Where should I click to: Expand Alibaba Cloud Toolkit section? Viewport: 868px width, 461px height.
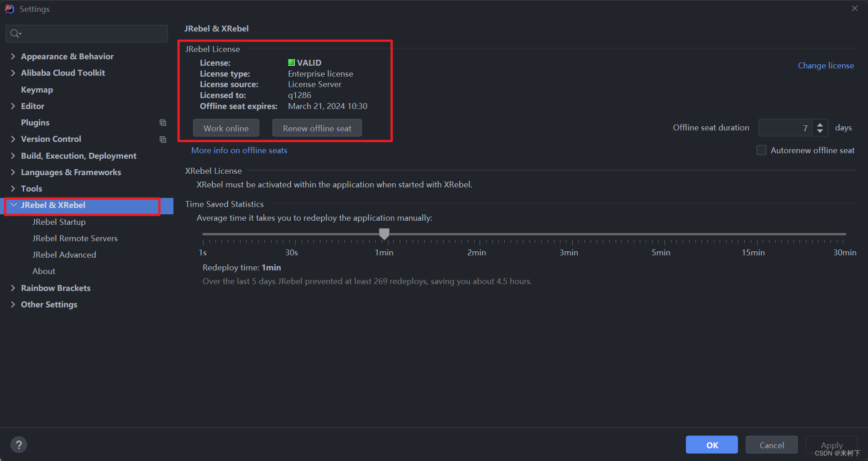click(x=13, y=73)
